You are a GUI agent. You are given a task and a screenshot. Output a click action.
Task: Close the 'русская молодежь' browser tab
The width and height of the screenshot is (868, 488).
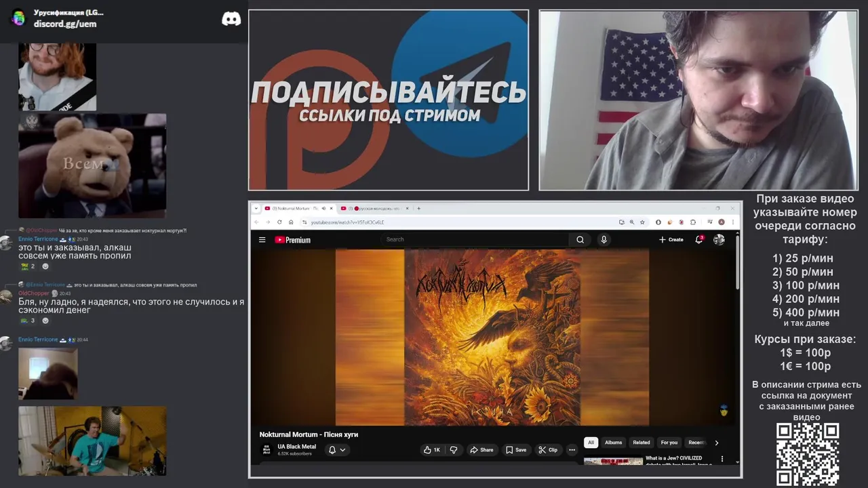408,208
